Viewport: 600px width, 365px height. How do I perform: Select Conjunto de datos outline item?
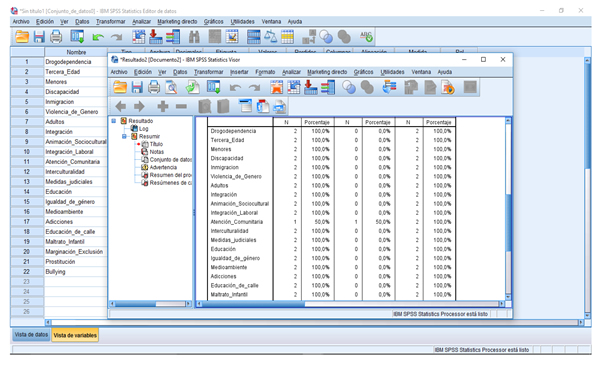[171, 160]
